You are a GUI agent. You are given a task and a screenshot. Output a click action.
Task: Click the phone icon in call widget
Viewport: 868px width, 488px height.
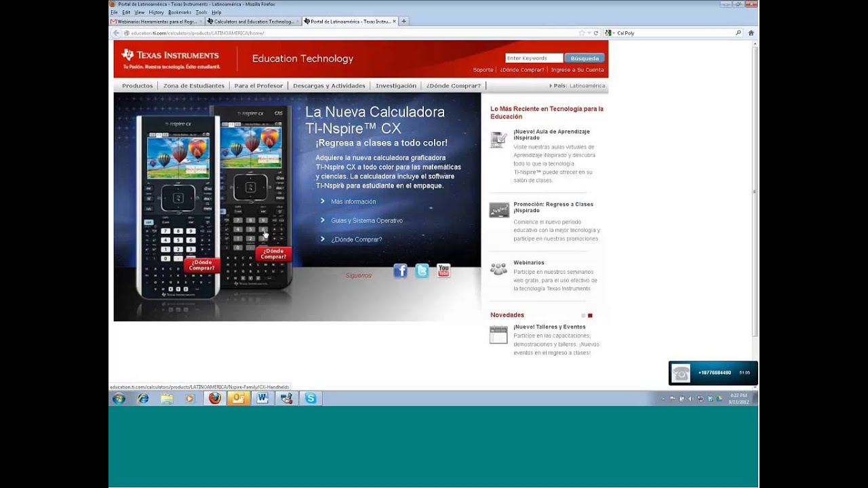tap(681, 373)
